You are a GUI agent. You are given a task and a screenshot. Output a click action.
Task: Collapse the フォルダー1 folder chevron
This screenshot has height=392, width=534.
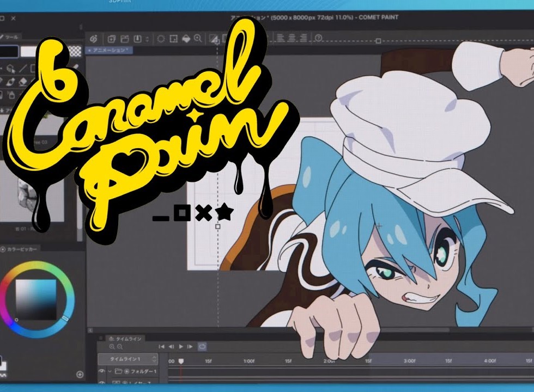point(110,371)
